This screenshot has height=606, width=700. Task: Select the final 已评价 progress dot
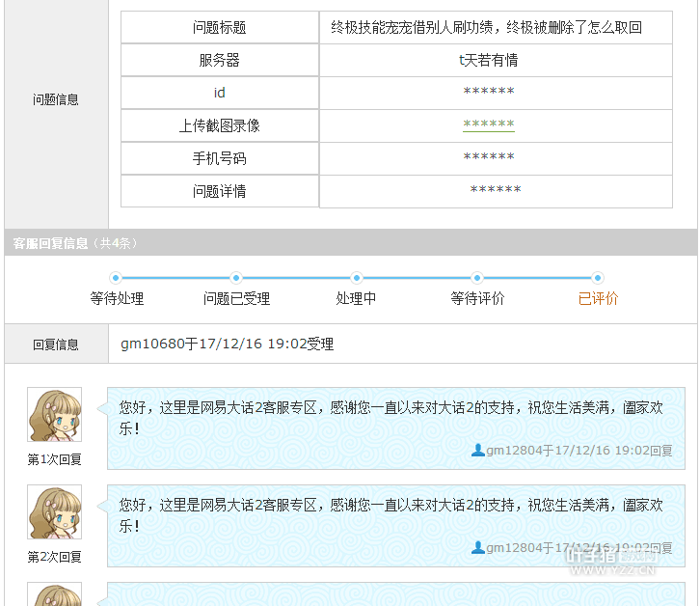coord(598,278)
